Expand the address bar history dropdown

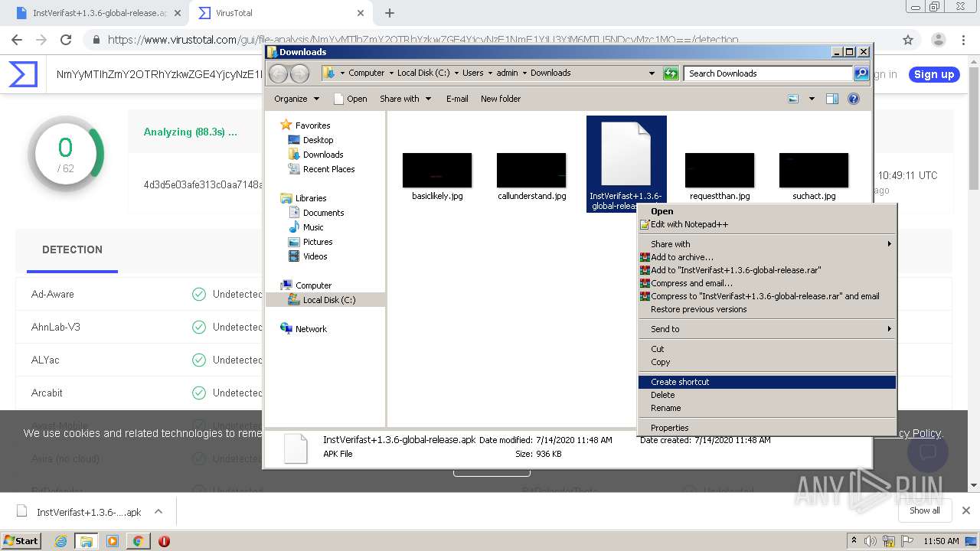652,73
